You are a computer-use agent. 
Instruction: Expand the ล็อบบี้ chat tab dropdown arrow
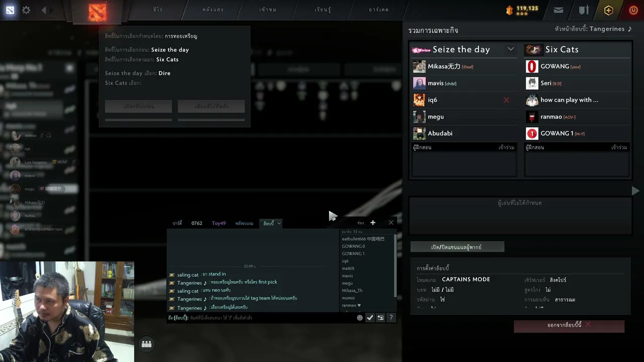[x=279, y=223]
